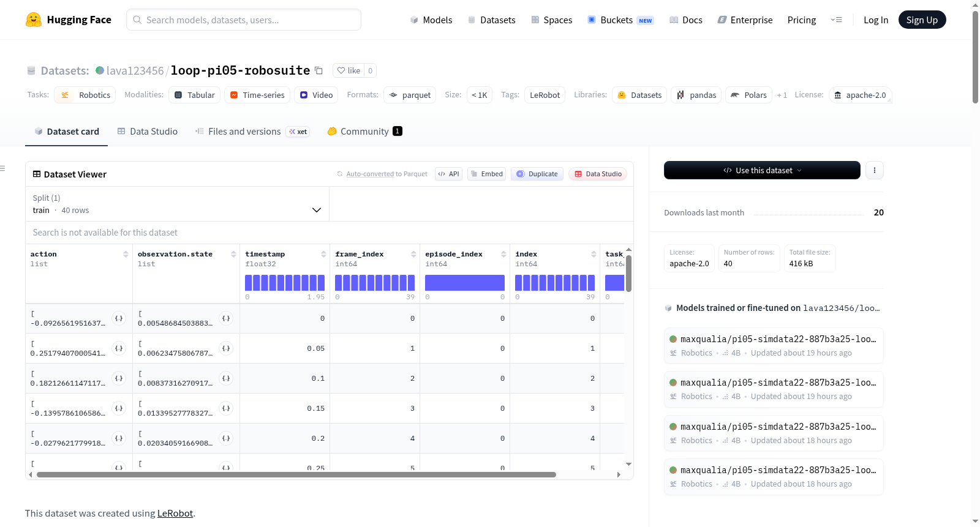Click the Polars library tag
The width and height of the screenshot is (980, 527).
pos(748,95)
